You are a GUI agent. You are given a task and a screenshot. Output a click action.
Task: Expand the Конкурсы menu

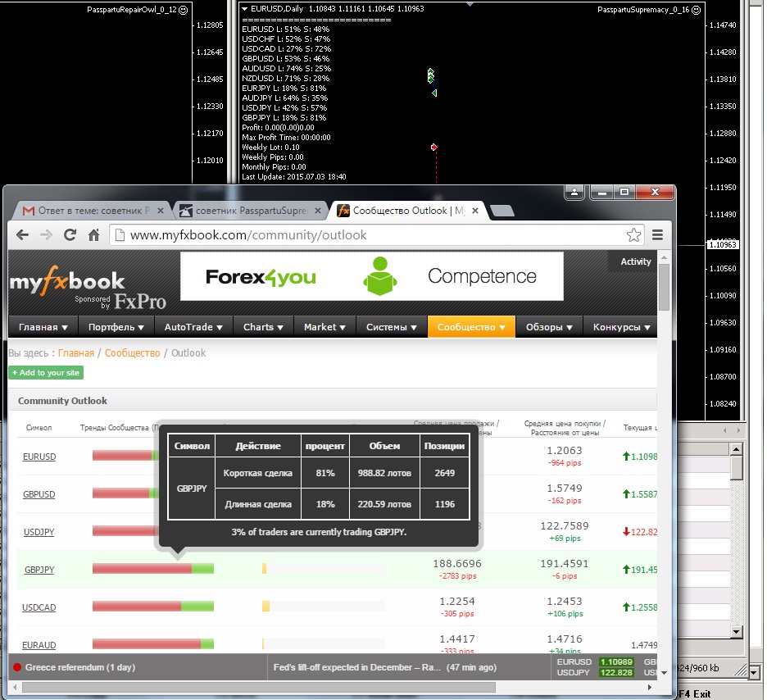(x=621, y=327)
